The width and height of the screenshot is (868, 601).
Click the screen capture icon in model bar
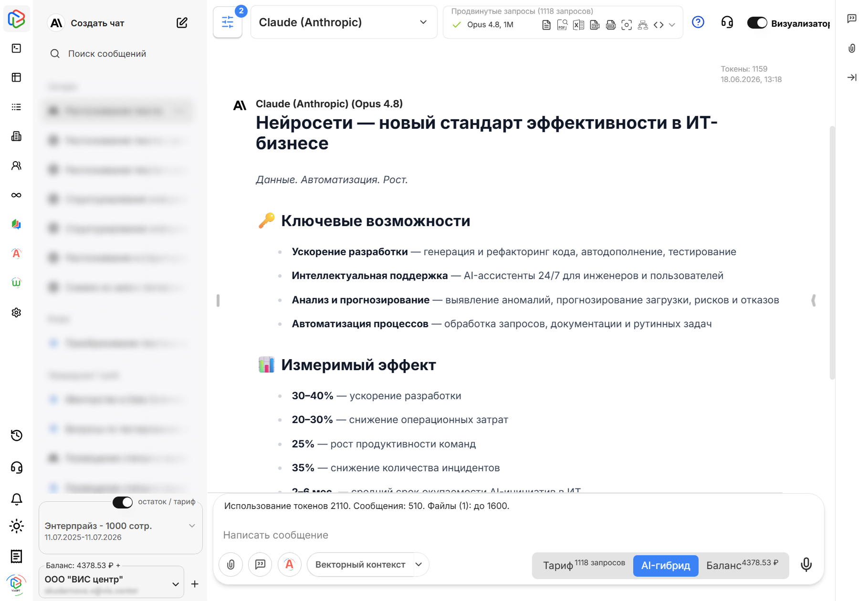pos(627,25)
